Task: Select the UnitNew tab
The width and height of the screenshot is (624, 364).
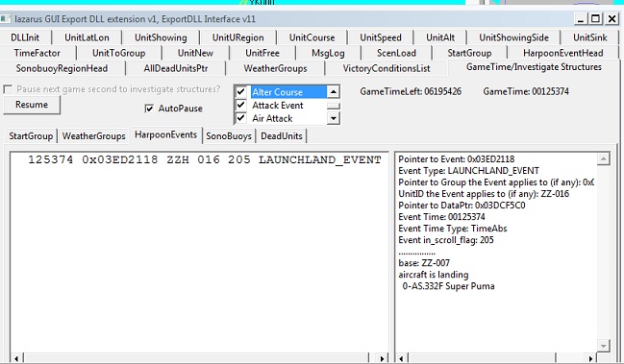Action: click(195, 53)
